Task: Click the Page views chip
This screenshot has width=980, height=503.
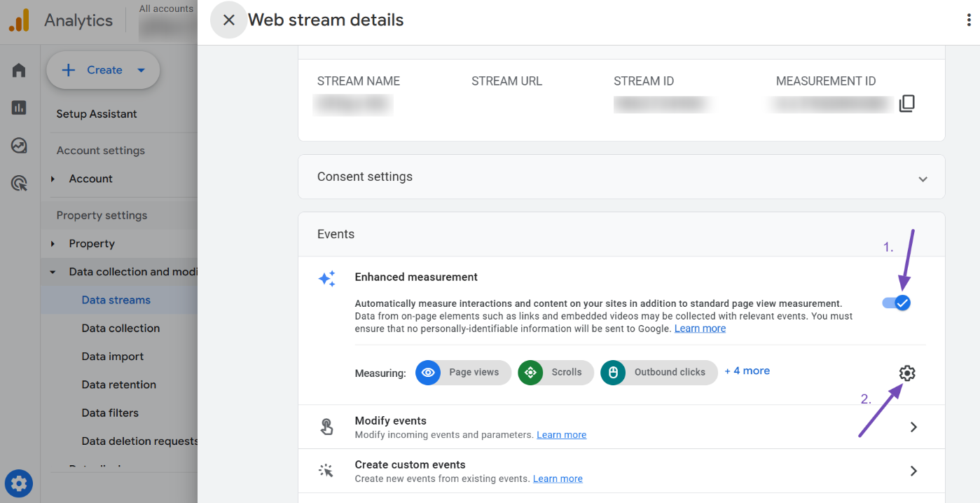Action: tap(463, 373)
